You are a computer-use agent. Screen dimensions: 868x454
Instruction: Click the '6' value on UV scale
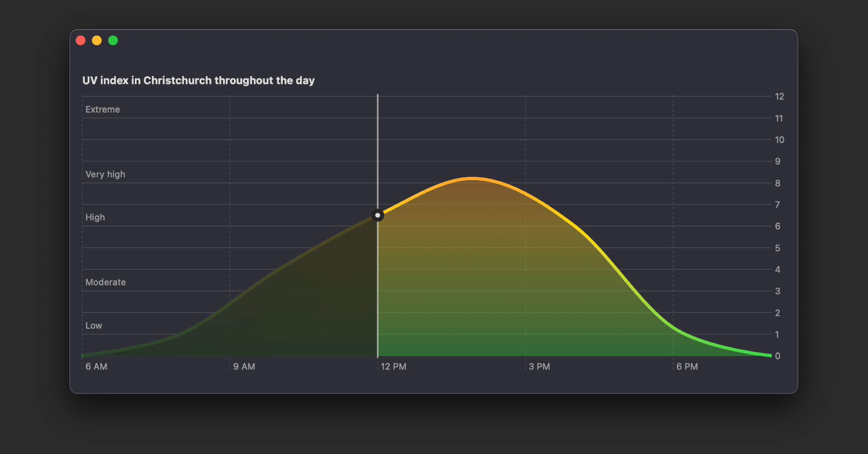(x=778, y=226)
